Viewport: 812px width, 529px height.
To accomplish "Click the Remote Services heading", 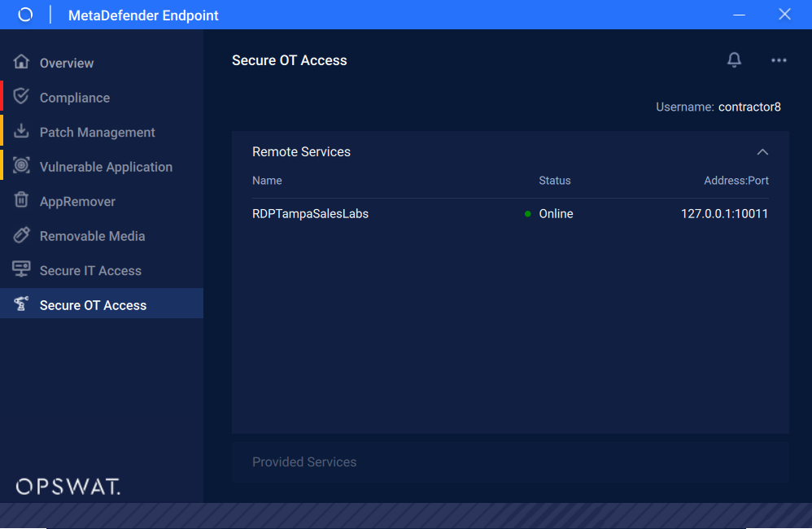I will [x=301, y=152].
